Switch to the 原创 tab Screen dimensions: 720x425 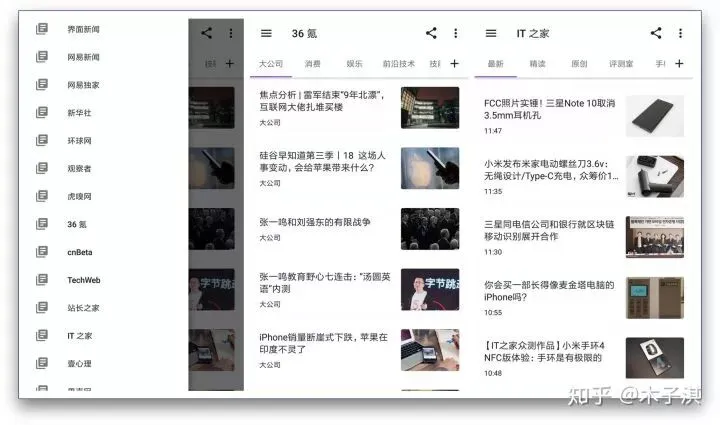point(579,64)
